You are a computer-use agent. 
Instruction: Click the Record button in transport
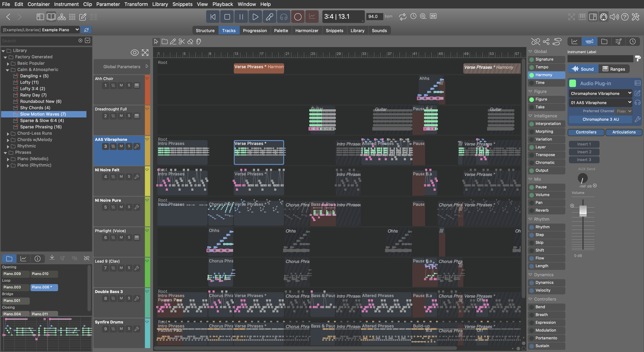(x=298, y=17)
